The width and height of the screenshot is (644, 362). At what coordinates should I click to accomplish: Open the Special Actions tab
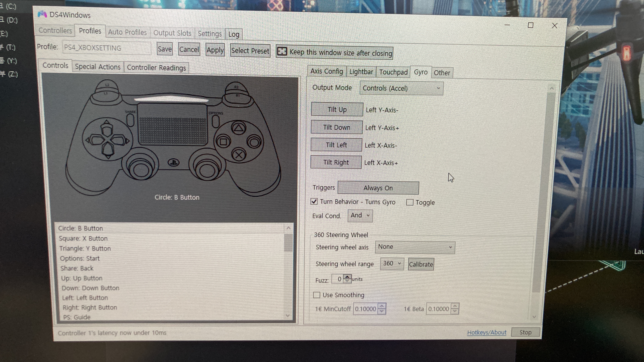[98, 67]
